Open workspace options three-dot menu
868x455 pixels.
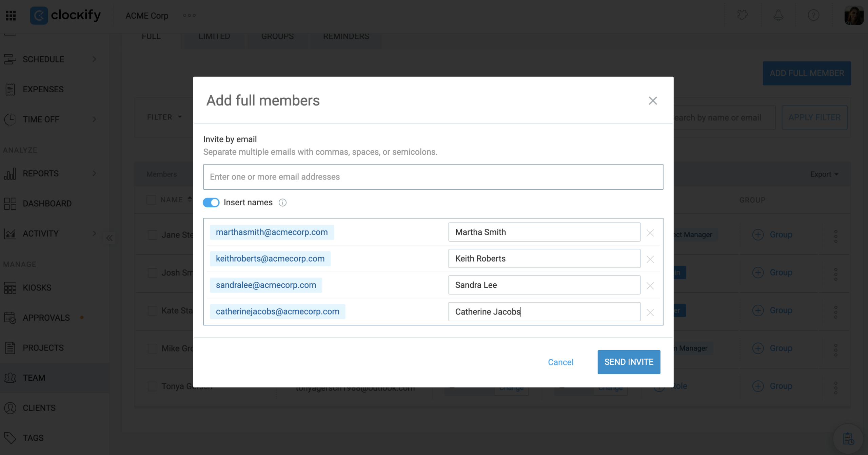pyautogui.click(x=189, y=16)
